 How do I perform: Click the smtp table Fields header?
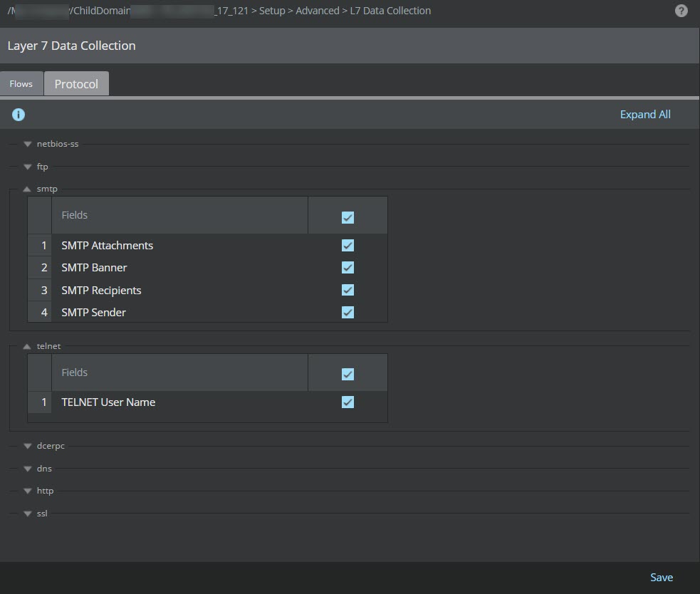[75, 215]
